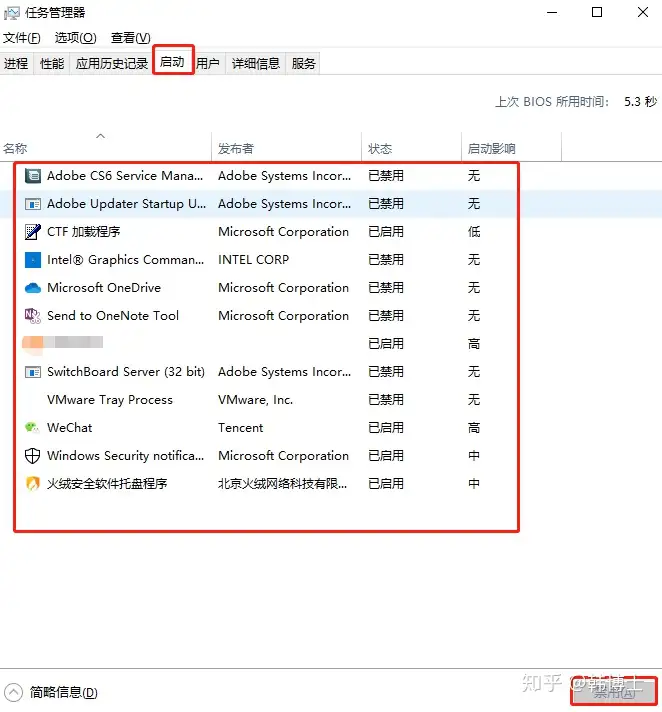This screenshot has width=662, height=712.
Task: Select the VMware Tray Process entry
Action: 110,400
